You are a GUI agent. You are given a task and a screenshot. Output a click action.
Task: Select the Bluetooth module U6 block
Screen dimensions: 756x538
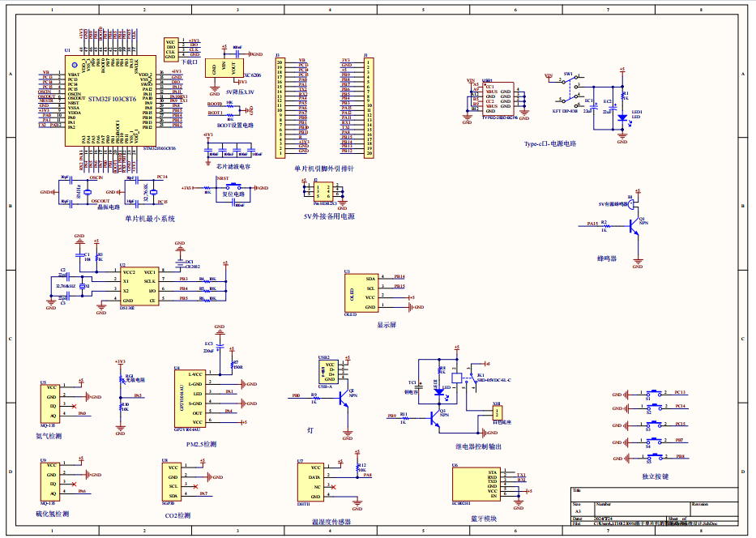click(x=473, y=486)
